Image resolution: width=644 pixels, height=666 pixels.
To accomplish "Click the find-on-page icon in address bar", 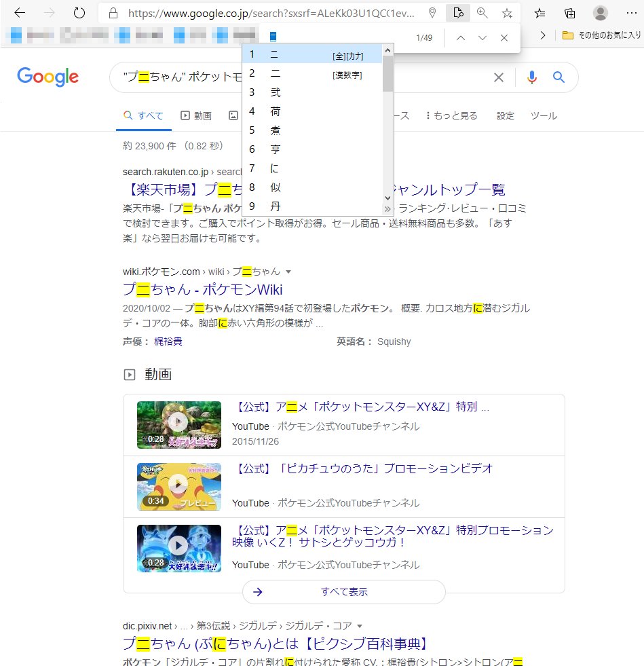I will point(458,13).
